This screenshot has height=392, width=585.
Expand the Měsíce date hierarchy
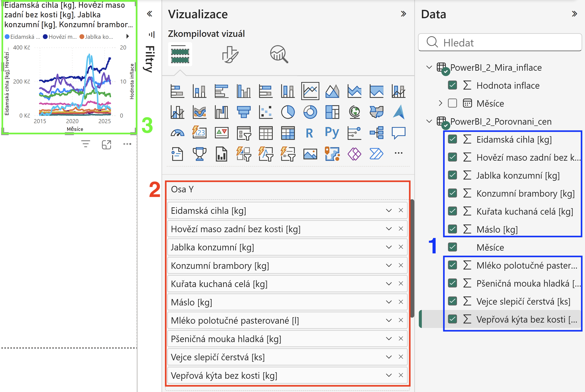pos(441,103)
